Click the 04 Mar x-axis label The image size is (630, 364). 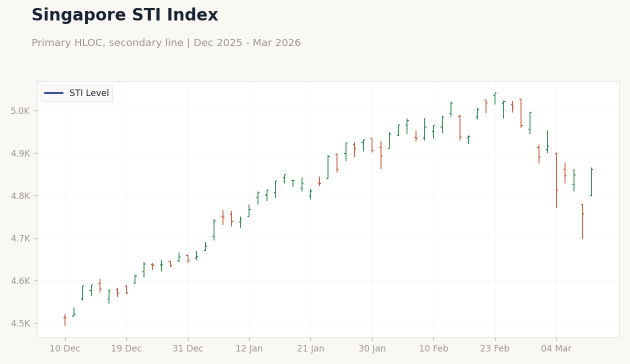click(x=556, y=349)
